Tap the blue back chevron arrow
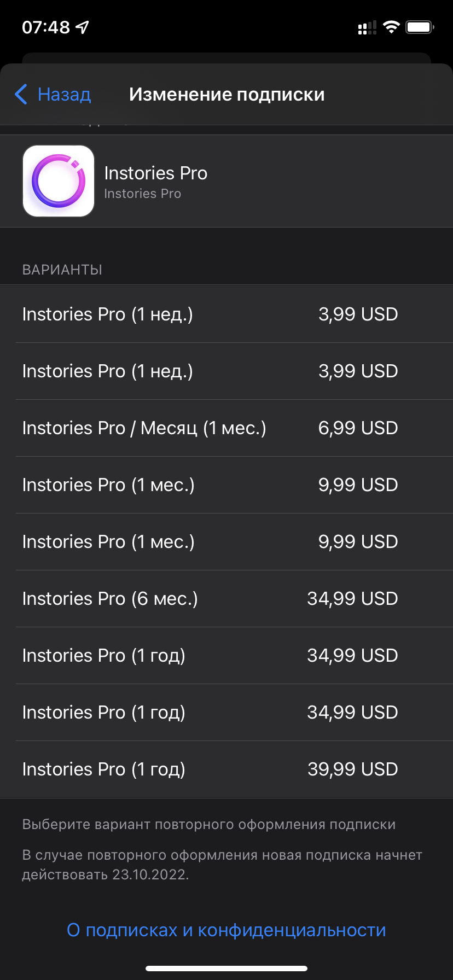This screenshot has height=980, width=453. click(x=21, y=95)
